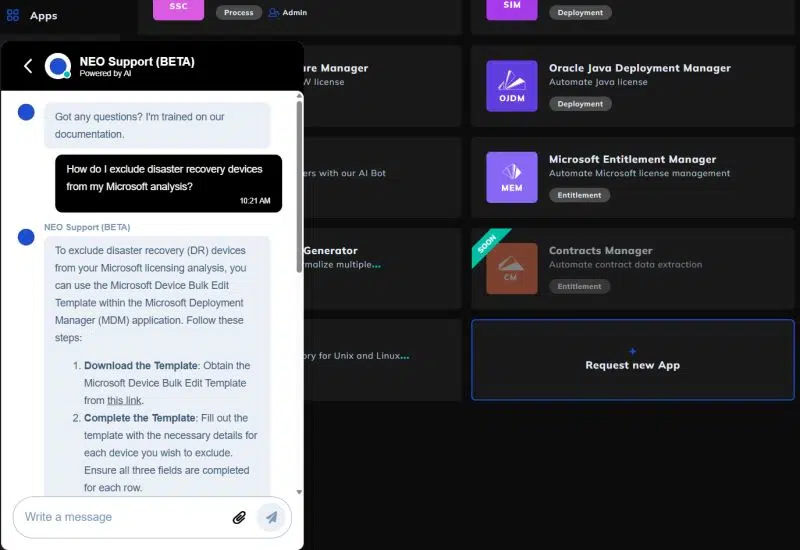Open 'this link' for the template
The image size is (800, 550).
124,401
